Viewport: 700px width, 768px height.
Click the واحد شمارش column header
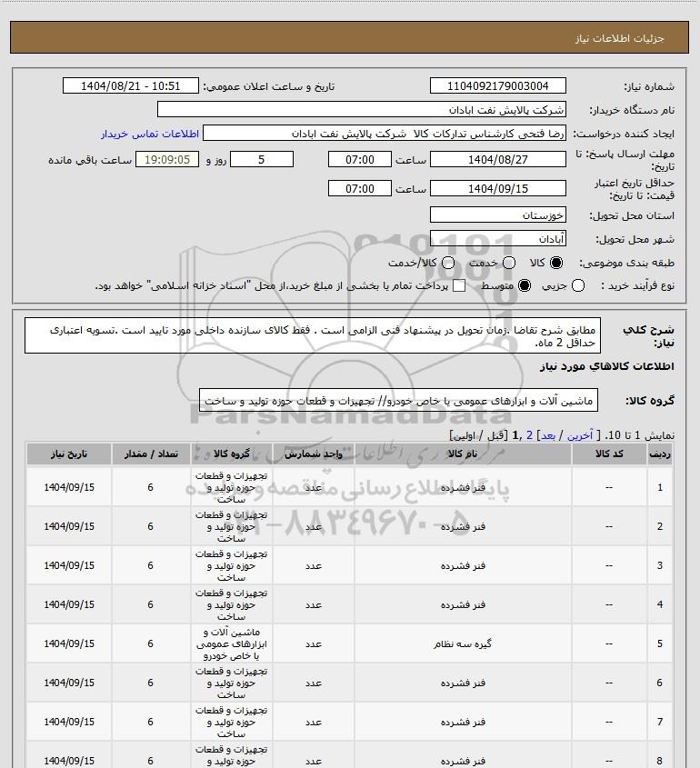click(x=314, y=454)
